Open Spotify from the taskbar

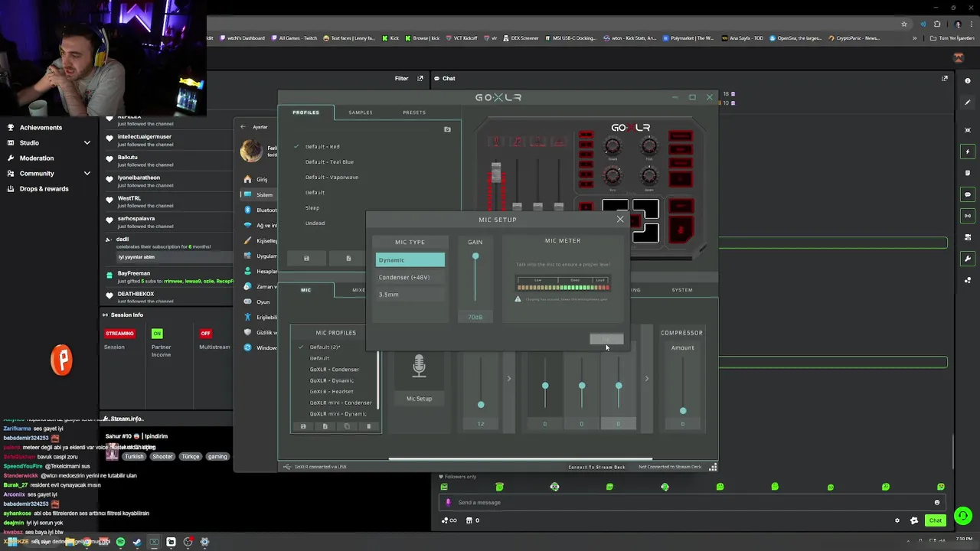pos(120,542)
